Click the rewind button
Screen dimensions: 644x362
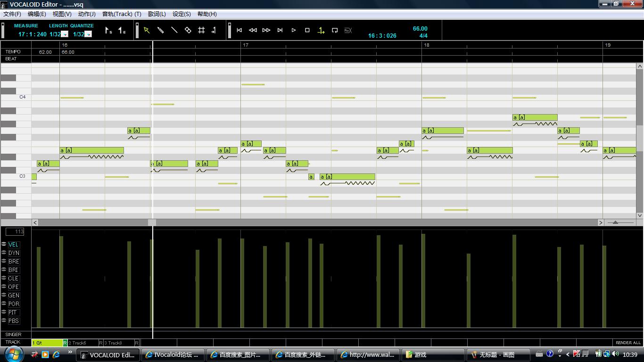pos(253,30)
